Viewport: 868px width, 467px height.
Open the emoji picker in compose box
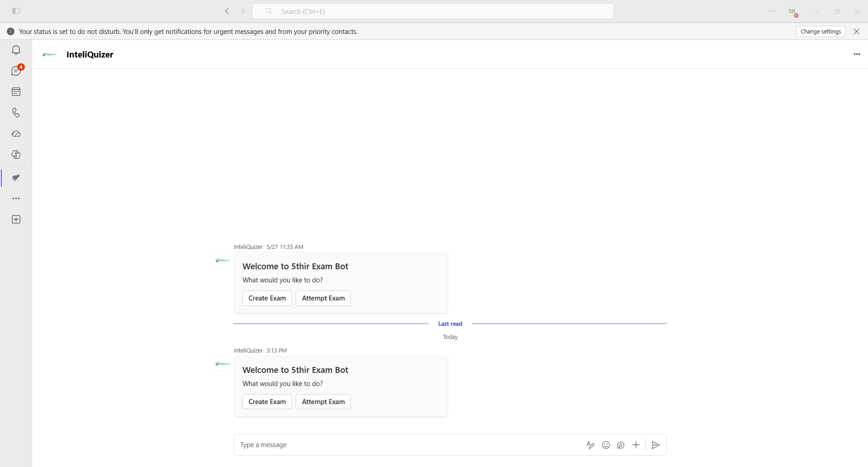606,445
